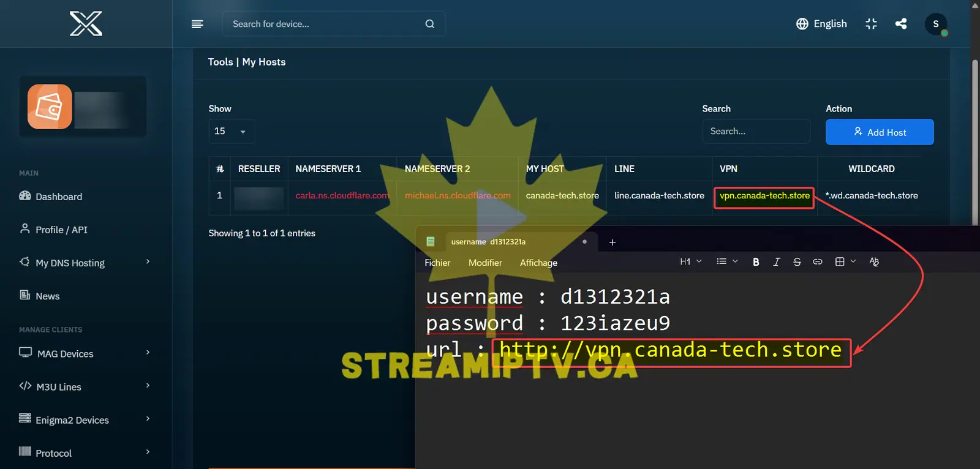Click the canada-tech.store My Host cell
Image resolution: width=980 pixels, height=469 pixels.
pyautogui.click(x=562, y=195)
